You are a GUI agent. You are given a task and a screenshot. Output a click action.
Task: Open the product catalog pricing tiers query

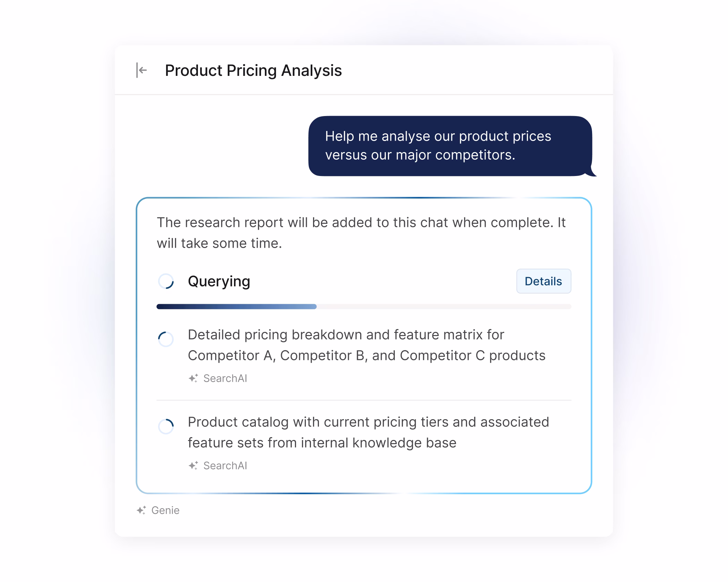[368, 432]
